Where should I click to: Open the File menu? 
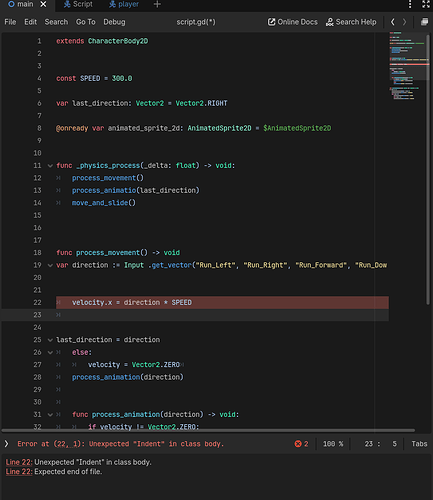pos(10,22)
